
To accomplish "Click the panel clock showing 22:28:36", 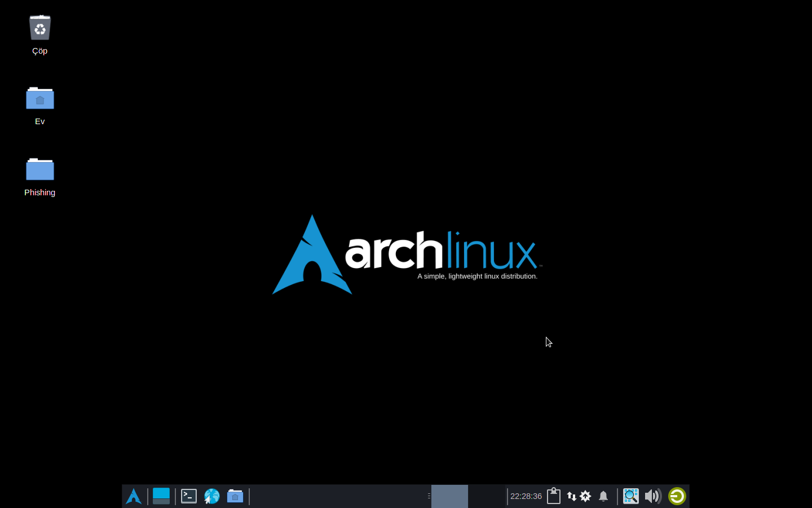I will tap(526, 496).
